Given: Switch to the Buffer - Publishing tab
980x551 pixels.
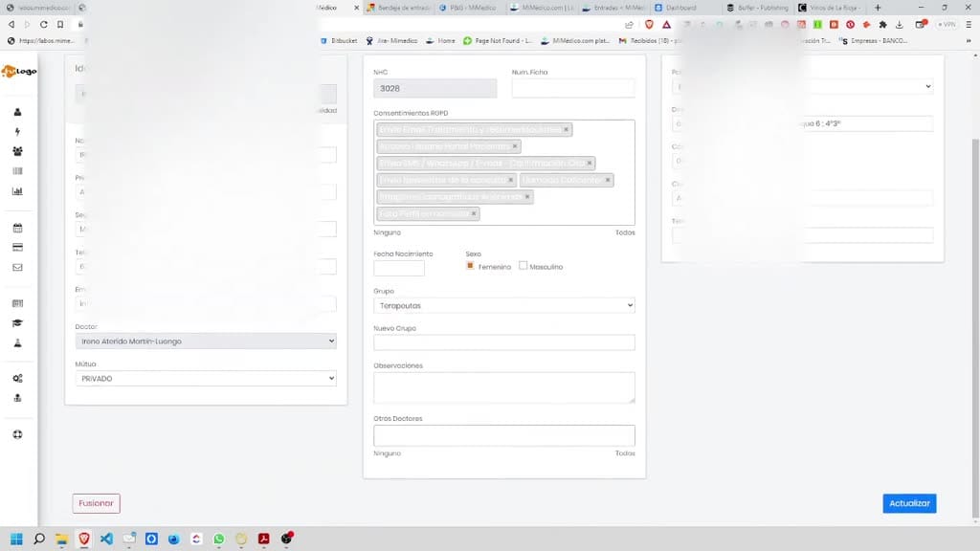Looking at the screenshot, I should click(758, 8).
